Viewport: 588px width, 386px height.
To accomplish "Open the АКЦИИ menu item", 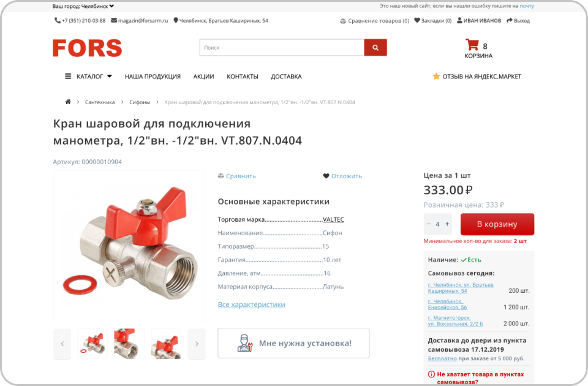I will 203,77.
